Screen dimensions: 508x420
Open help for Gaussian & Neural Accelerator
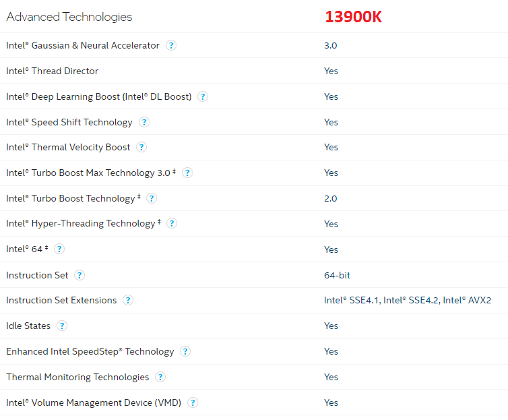click(171, 45)
